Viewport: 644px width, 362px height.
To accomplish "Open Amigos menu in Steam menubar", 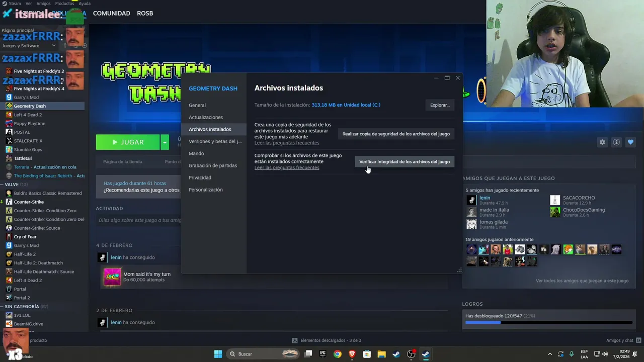I will click(43, 4).
